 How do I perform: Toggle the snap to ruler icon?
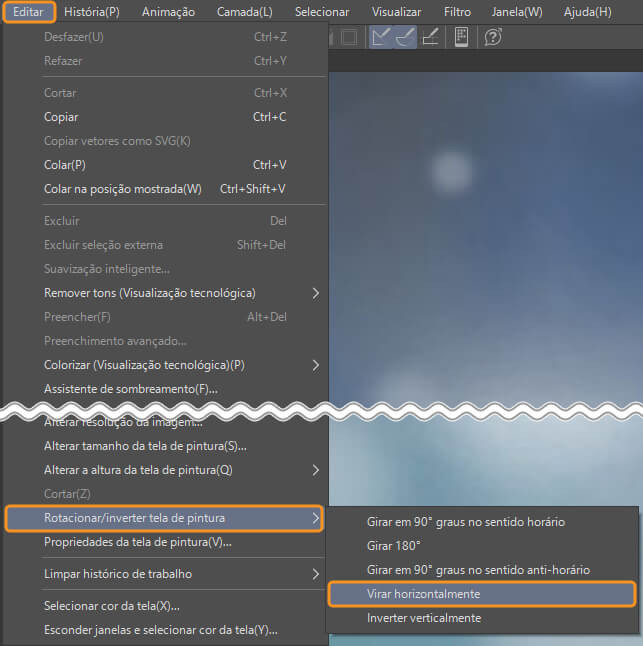pyautogui.click(x=381, y=37)
